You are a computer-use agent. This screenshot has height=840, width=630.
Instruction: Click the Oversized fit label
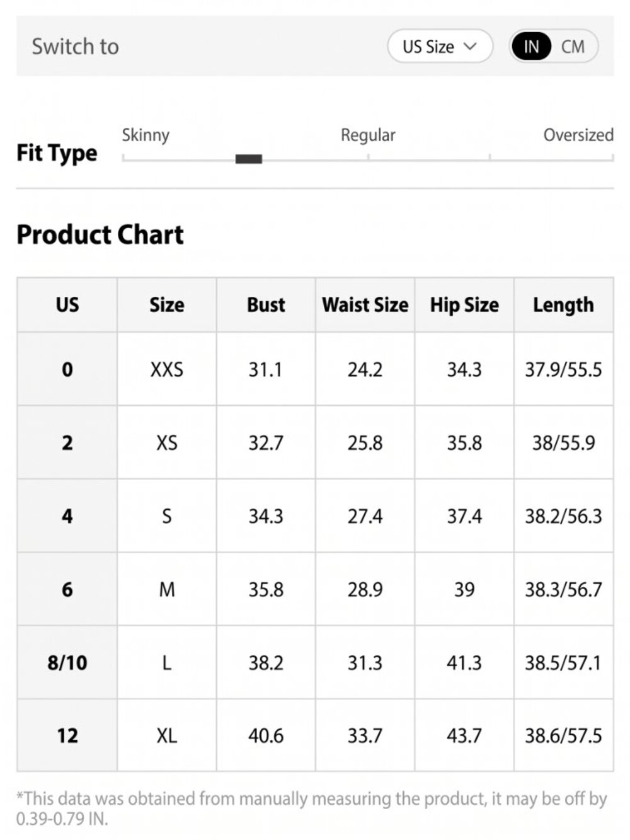(x=578, y=135)
